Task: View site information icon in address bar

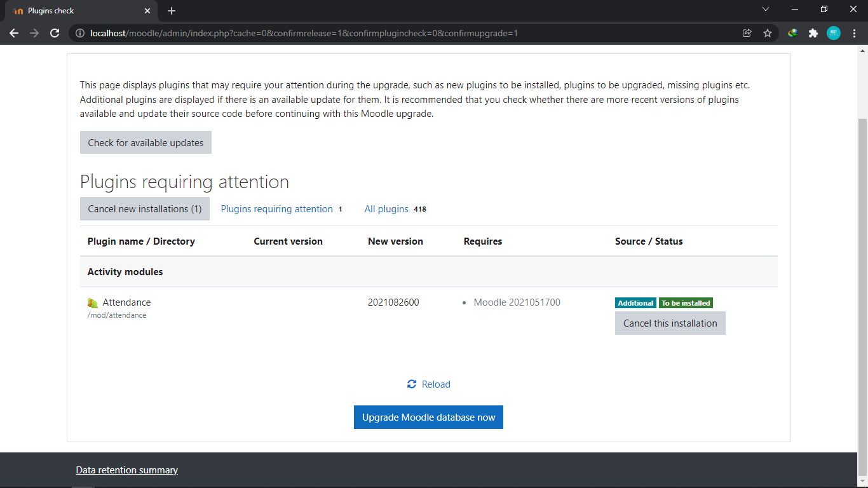Action: 80,33
